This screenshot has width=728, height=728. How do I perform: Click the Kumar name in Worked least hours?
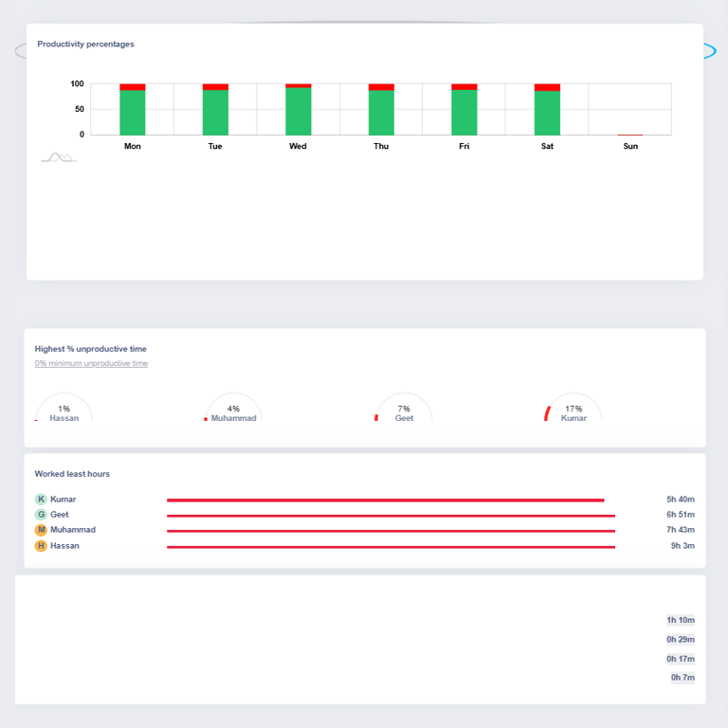[x=64, y=500]
